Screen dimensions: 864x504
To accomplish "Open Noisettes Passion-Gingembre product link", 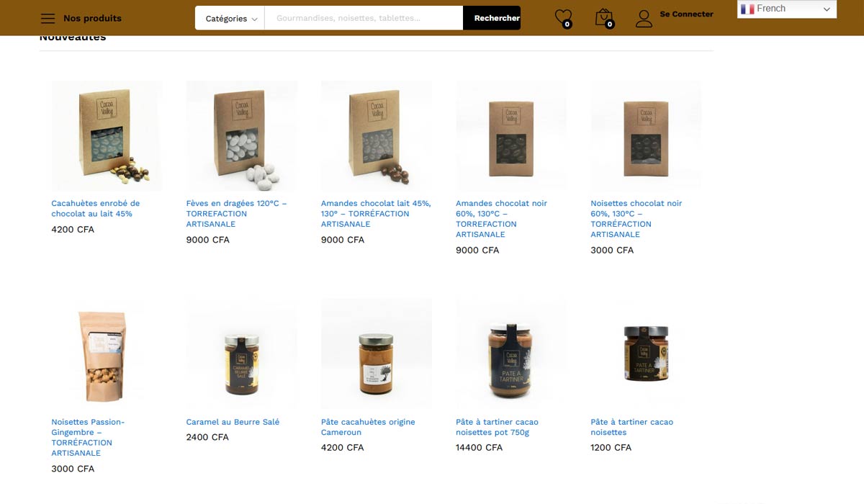I will point(88,438).
